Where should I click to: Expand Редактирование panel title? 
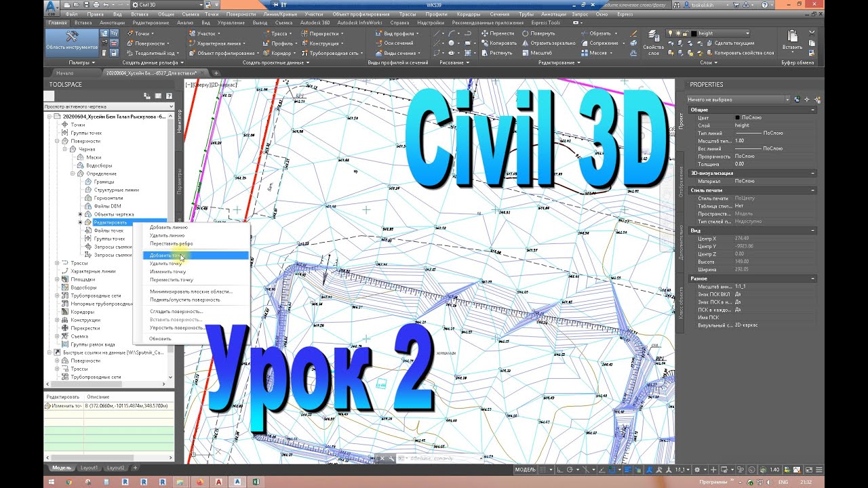559,62
